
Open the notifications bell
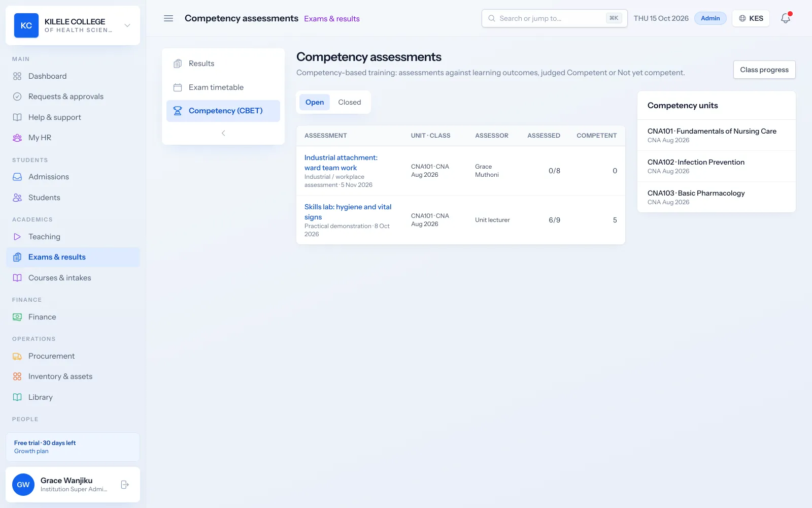pyautogui.click(x=786, y=18)
